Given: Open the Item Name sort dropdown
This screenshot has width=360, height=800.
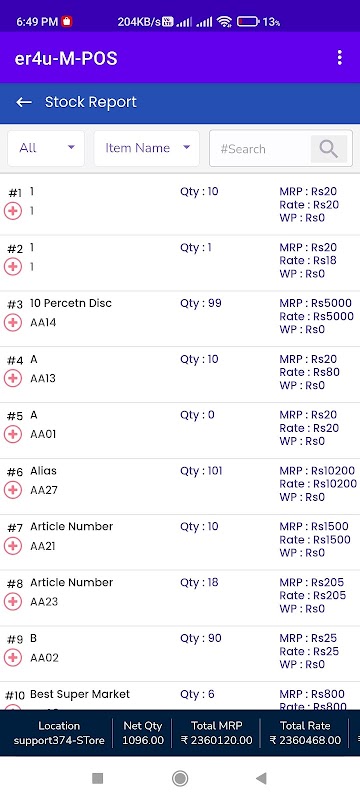Looking at the screenshot, I should 147,148.
